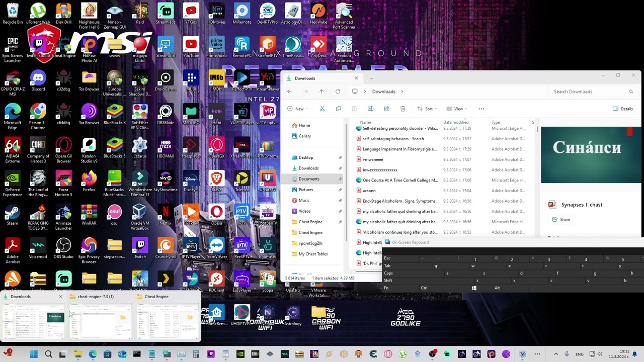This screenshot has width=644, height=362.
Task: Cut selected item in Downloads toolbar
Action: pos(322,109)
